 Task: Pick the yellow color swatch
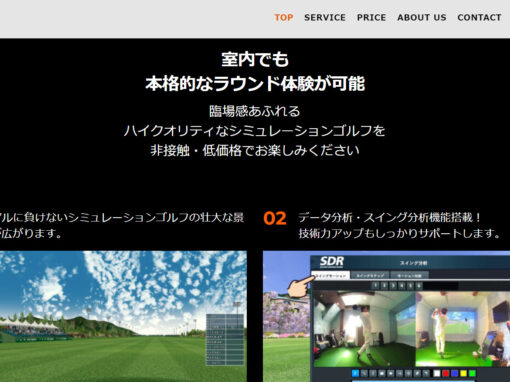point(463,373)
